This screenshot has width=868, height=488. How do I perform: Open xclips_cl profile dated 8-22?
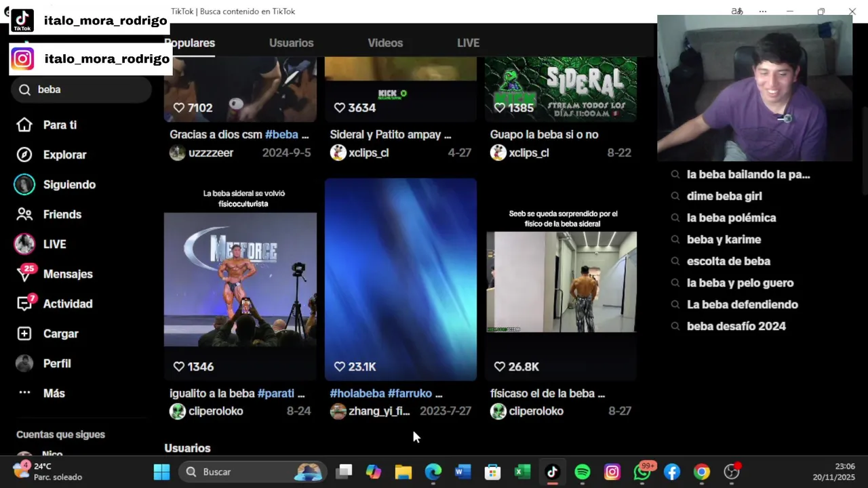[x=519, y=152]
